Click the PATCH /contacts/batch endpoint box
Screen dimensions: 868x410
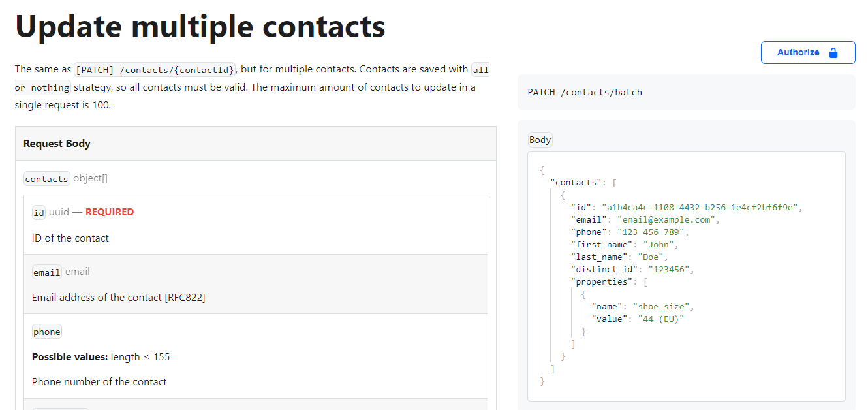pyautogui.click(x=685, y=92)
